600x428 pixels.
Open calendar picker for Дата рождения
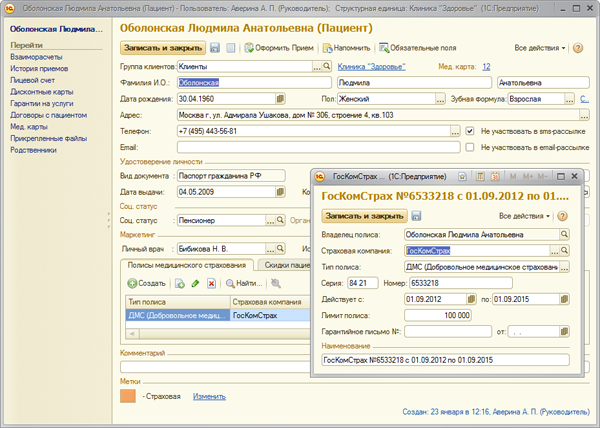pyautogui.click(x=280, y=99)
